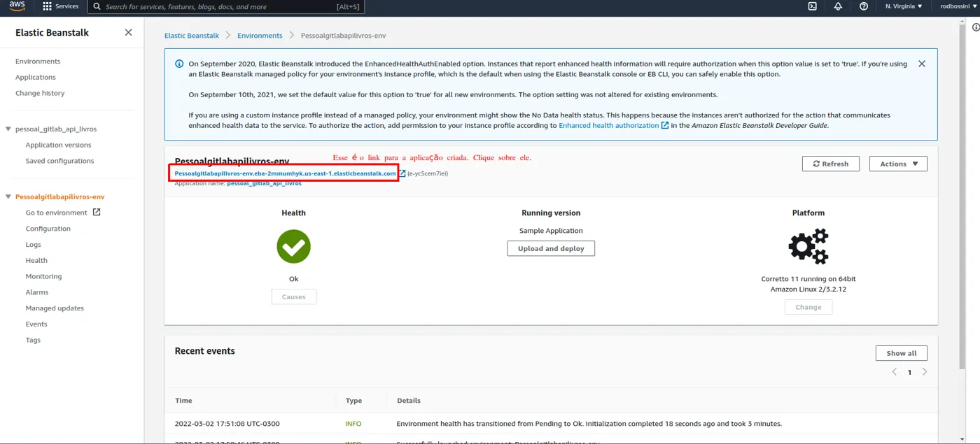This screenshot has width=980, height=444.
Task: Open Configuration page
Action: pos(48,229)
